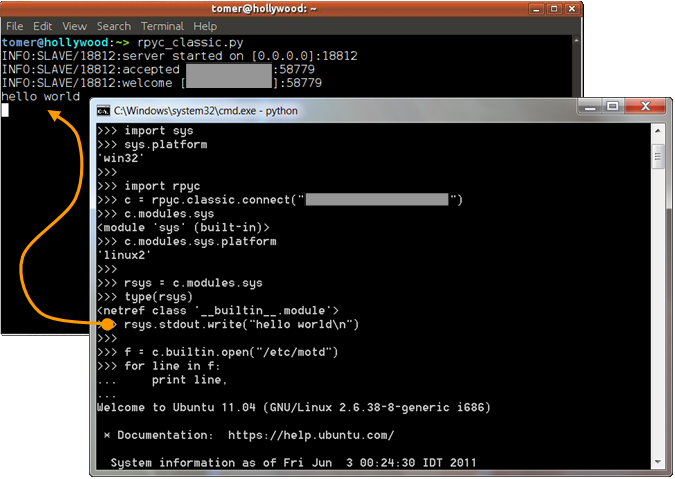The height and width of the screenshot is (479, 675).
Task: Click the 'import sys' line
Action: [x=145, y=131]
